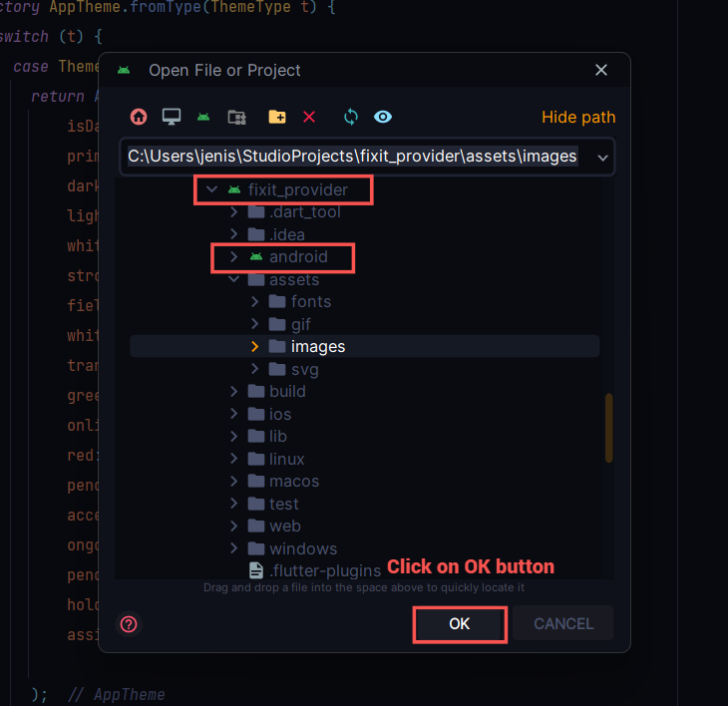
Task: Toggle show hidden files eye icon
Action: (x=383, y=117)
